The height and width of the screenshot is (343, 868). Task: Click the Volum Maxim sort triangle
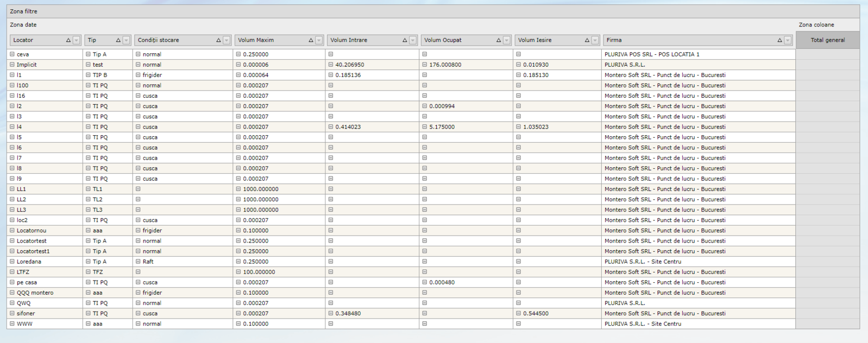click(x=311, y=40)
